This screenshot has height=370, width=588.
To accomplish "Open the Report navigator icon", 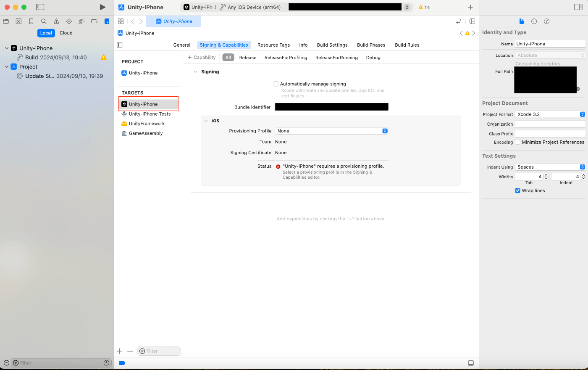I will [107, 21].
